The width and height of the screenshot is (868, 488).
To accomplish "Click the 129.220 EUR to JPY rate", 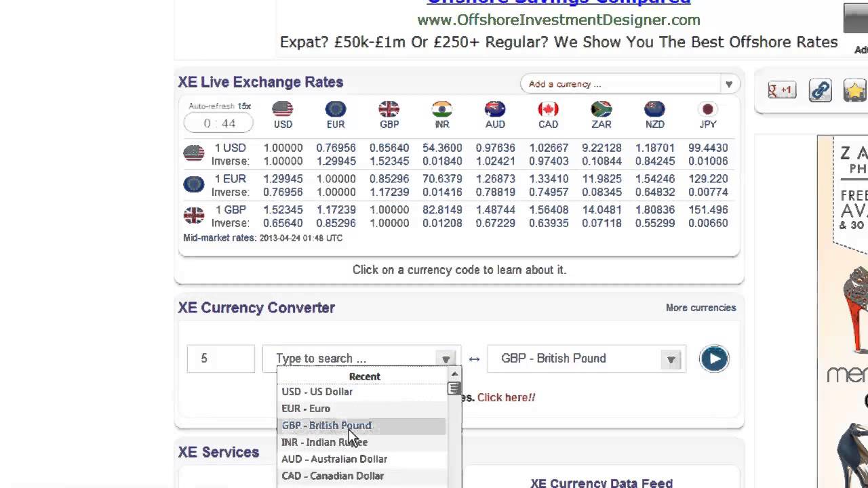I will pos(708,179).
